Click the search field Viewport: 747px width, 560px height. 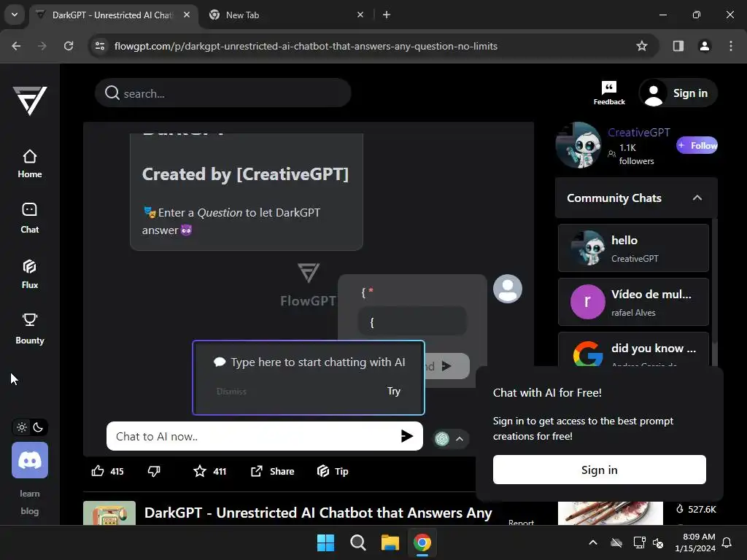pos(223,93)
